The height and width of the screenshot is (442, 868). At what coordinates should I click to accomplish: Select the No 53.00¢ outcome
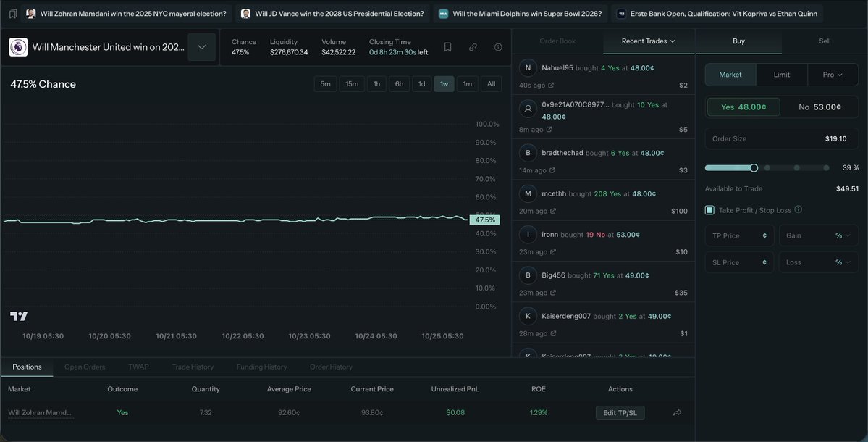point(819,107)
